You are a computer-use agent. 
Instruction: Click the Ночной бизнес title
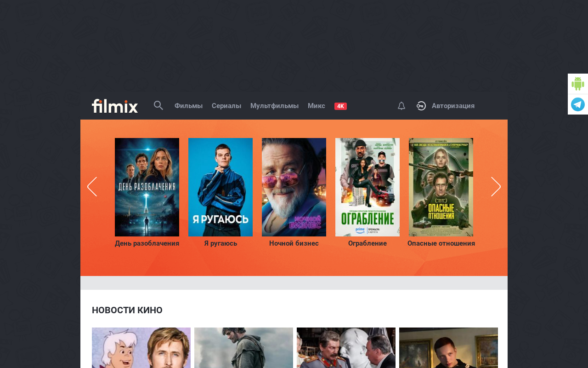[x=294, y=243]
